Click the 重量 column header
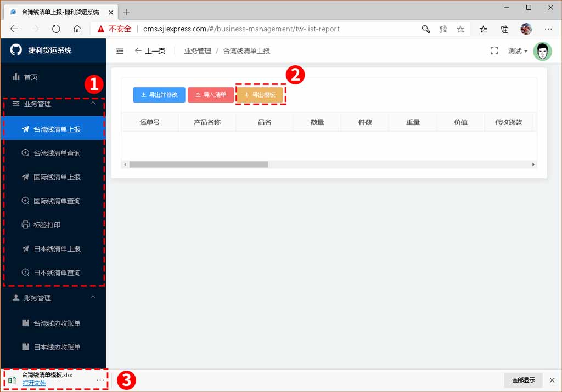562x392 pixels. pos(413,122)
